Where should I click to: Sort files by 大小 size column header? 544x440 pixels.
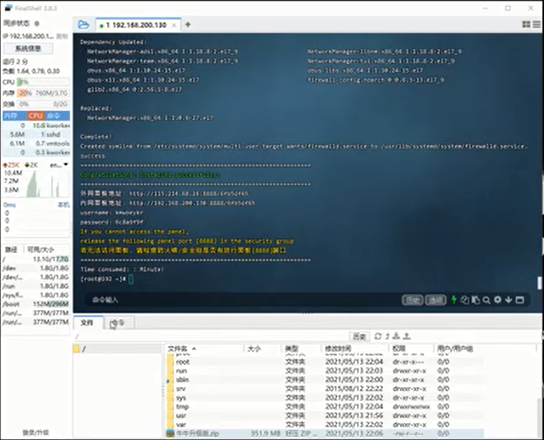click(263, 348)
